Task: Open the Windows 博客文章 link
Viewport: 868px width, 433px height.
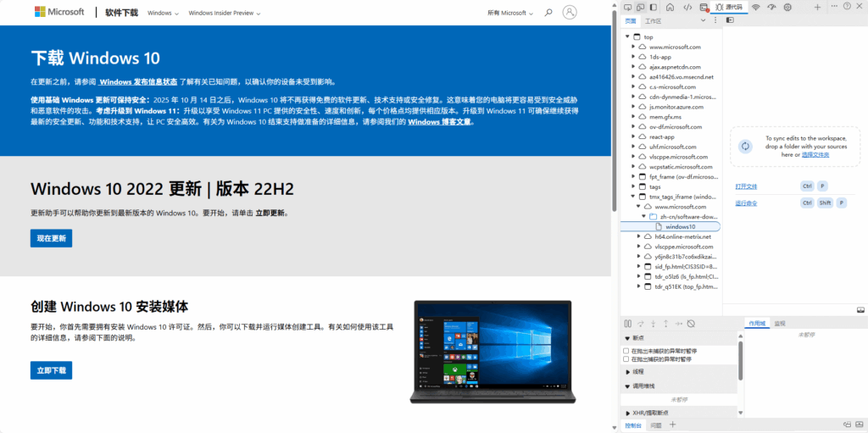Action: pos(440,122)
